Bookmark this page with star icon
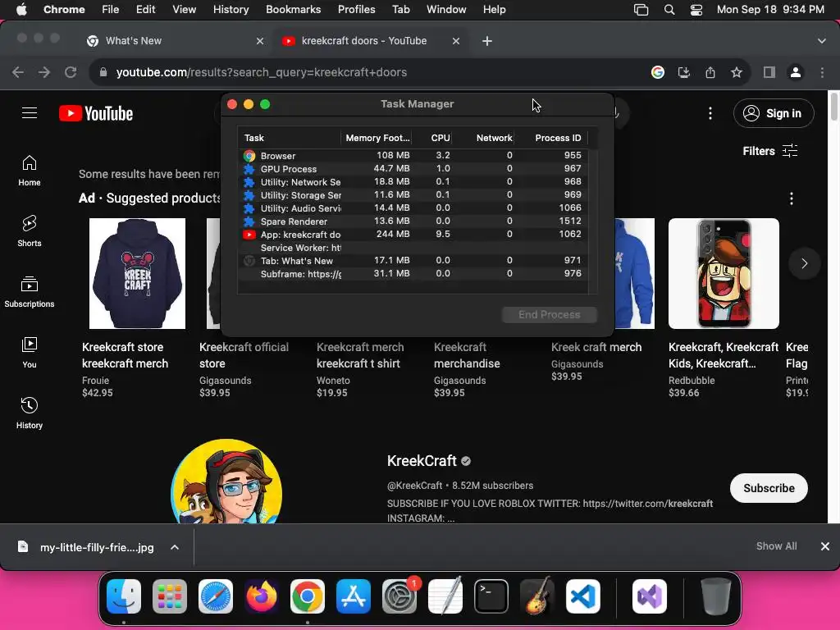The width and height of the screenshot is (840, 630). (x=737, y=72)
